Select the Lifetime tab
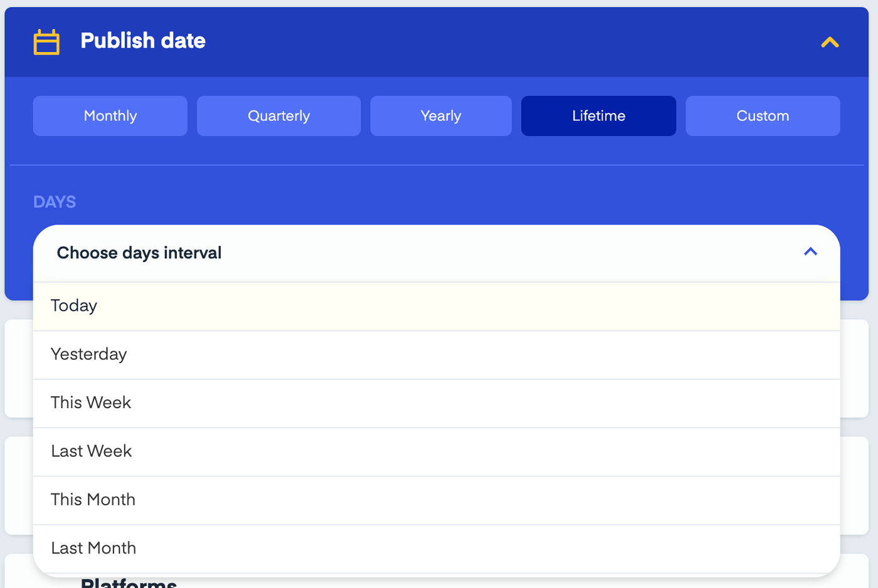The image size is (878, 588). click(599, 116)
